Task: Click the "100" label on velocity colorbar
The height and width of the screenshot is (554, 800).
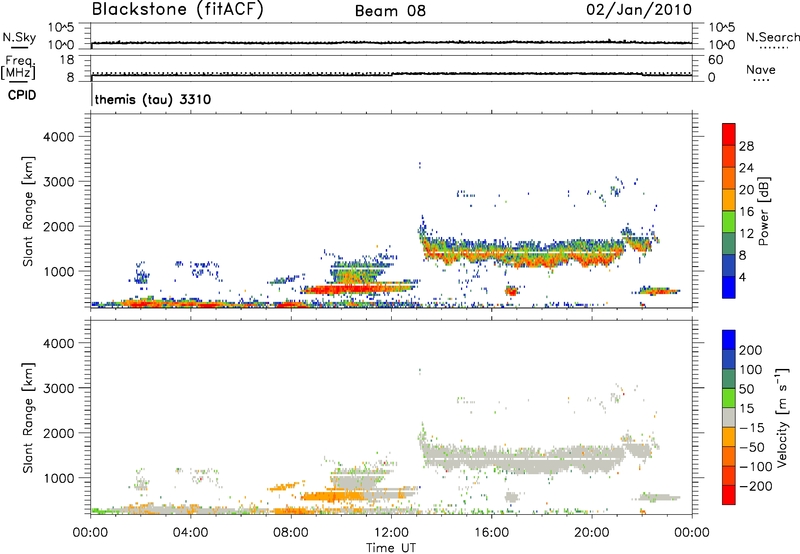Action: pos(751,370)
